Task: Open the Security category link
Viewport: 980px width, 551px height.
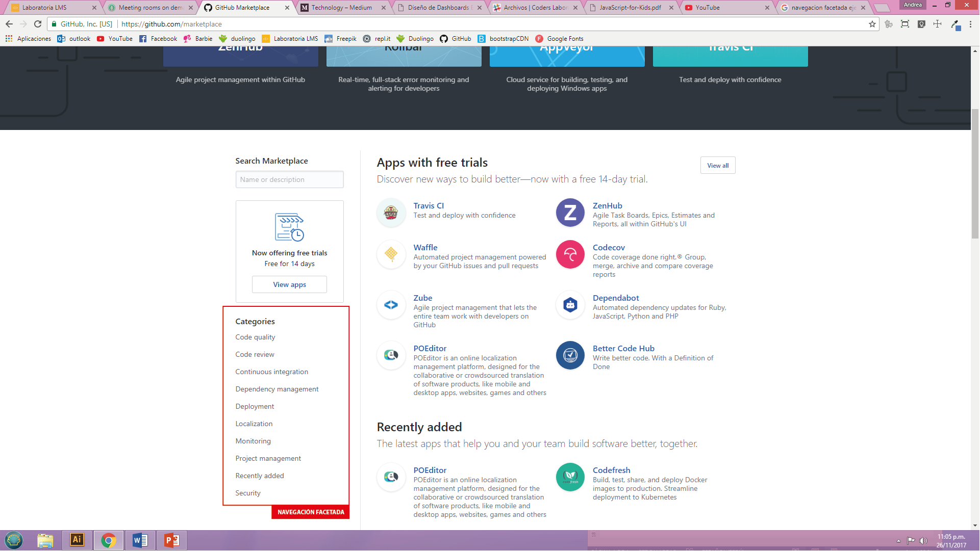Action: coord(248,493)
